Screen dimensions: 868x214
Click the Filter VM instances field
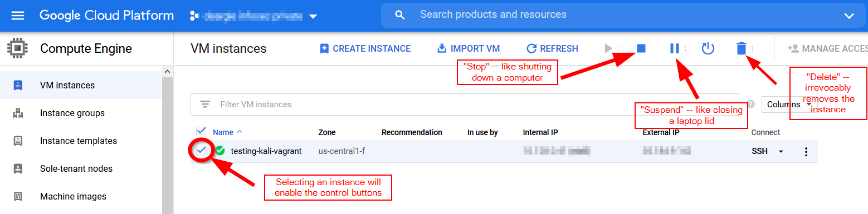(x=465, y=104)
